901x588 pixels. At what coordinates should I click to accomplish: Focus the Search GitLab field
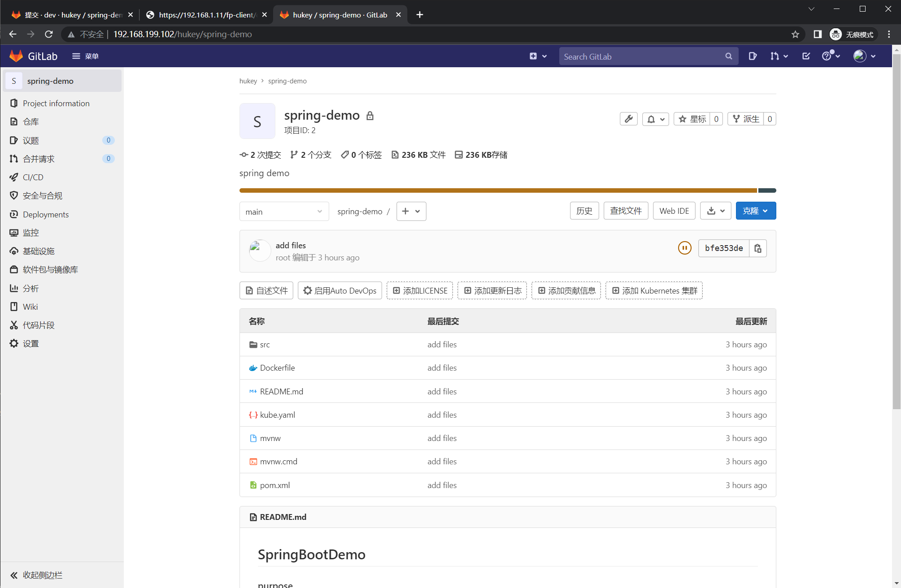[648, 56]
